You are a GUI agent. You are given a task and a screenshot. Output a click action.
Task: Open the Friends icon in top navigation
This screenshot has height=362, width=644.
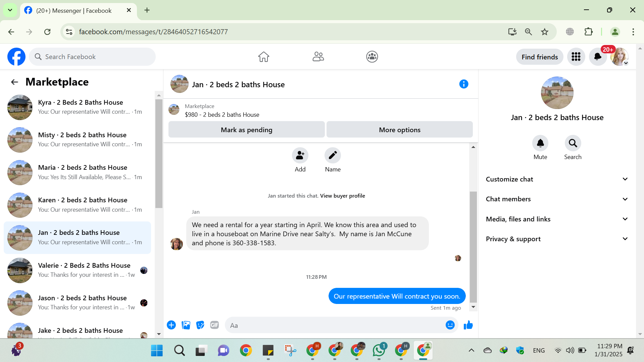(x=318, y=57)
